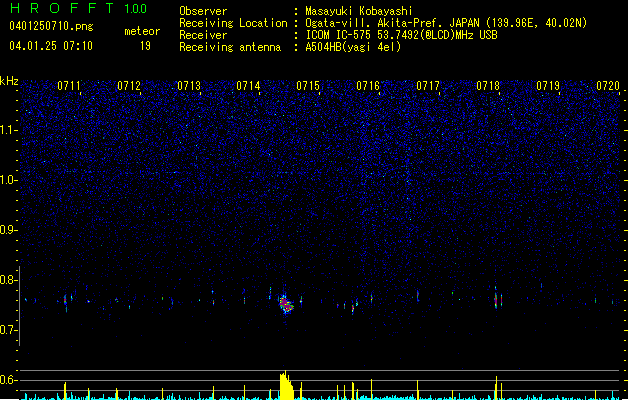The height and width of the screenshot is (400, 629).
Task: Click the meteor label
Action: [x=142, y=31]
